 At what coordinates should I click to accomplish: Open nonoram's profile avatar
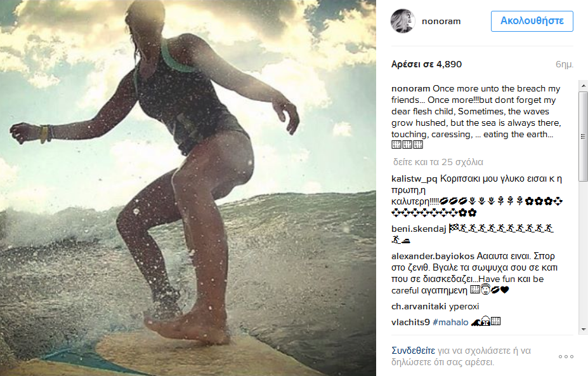[403, 21]
